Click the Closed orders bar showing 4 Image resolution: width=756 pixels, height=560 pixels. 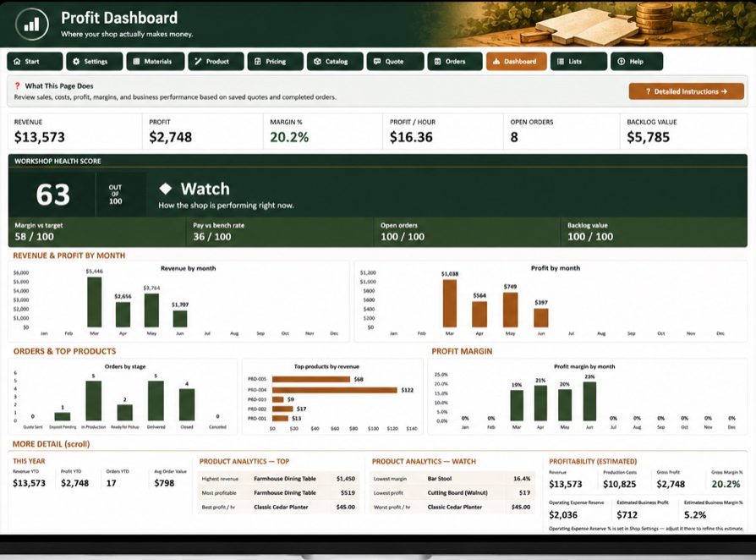click(x=187, y=404)
